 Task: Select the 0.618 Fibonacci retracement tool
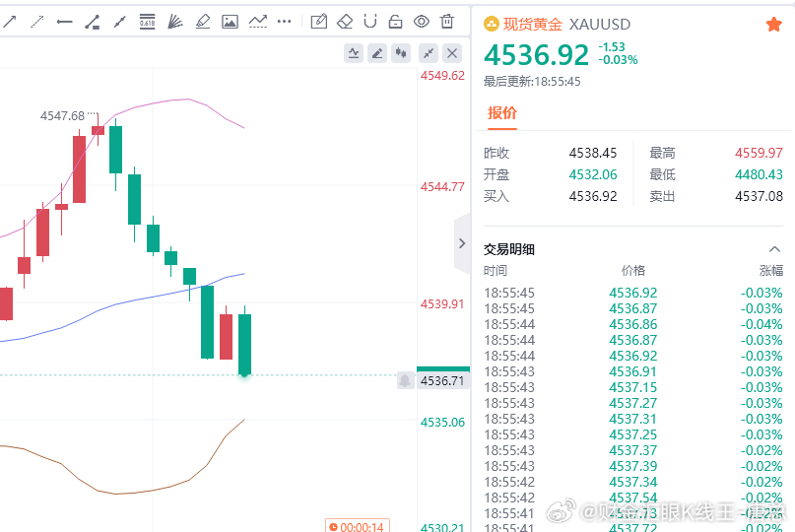(x=147, y=22)
